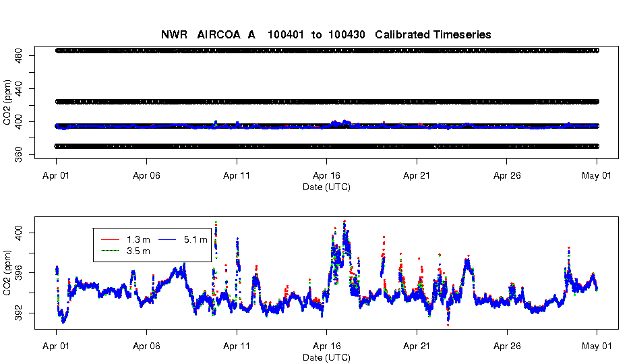Click the 396 tick label on the bottom y-axis
This screenshot has height=364, width=631.
click(x=19, y=273)
